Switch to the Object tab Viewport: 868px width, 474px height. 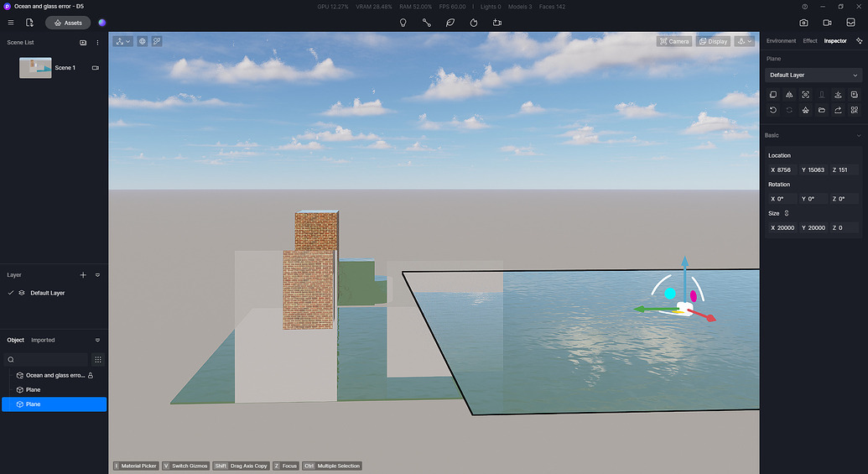coord(15,340)
